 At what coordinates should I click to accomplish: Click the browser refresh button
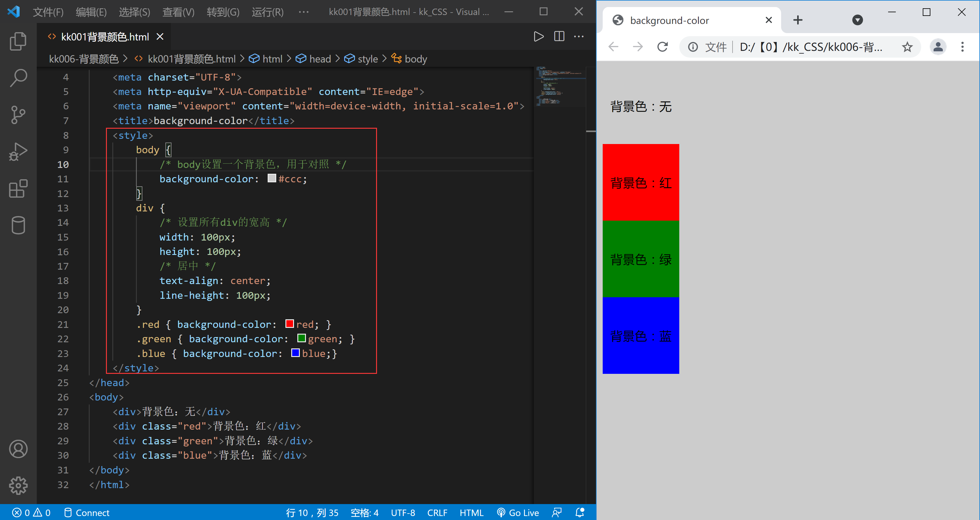(x=662, y=47)
